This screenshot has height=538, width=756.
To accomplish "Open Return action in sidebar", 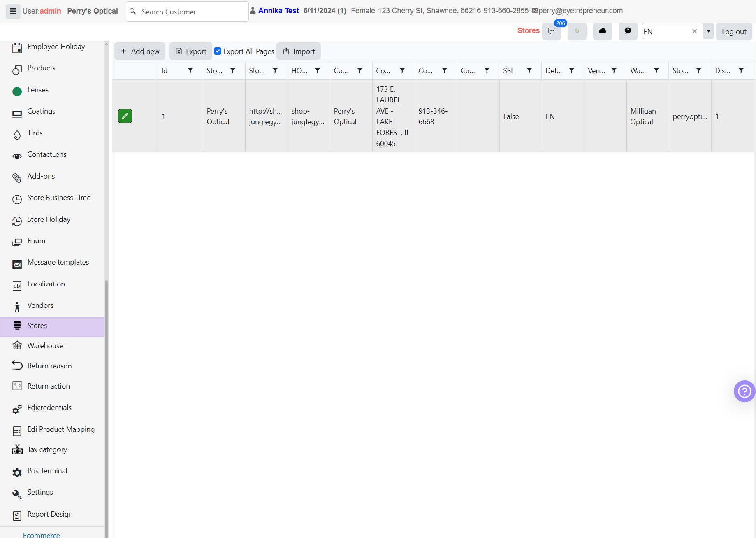I will coord(49,386).
